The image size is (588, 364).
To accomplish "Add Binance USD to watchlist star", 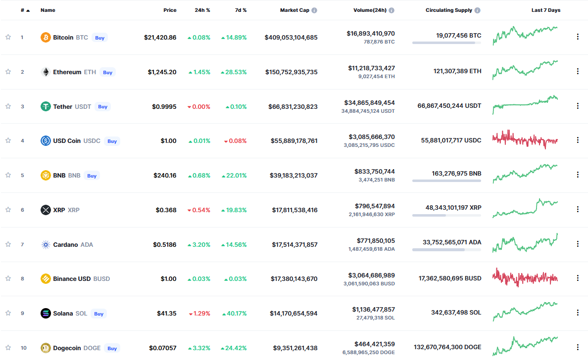I will coord(8,278).
